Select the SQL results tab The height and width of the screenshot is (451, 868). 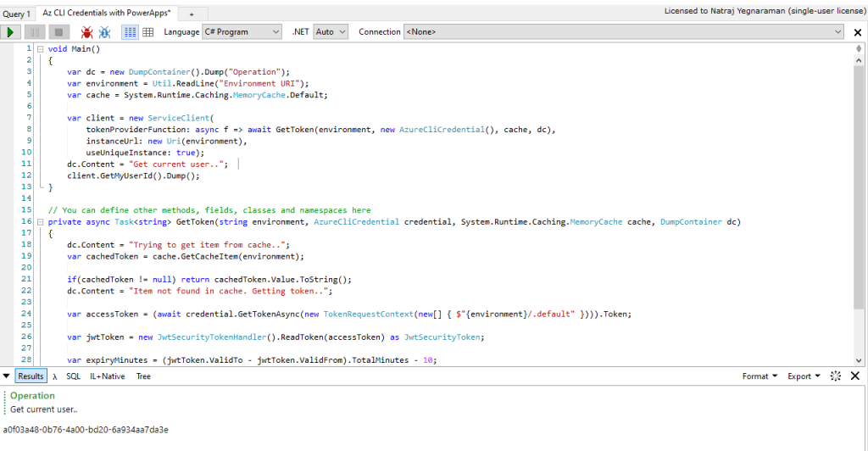click(x=74, y=376)
